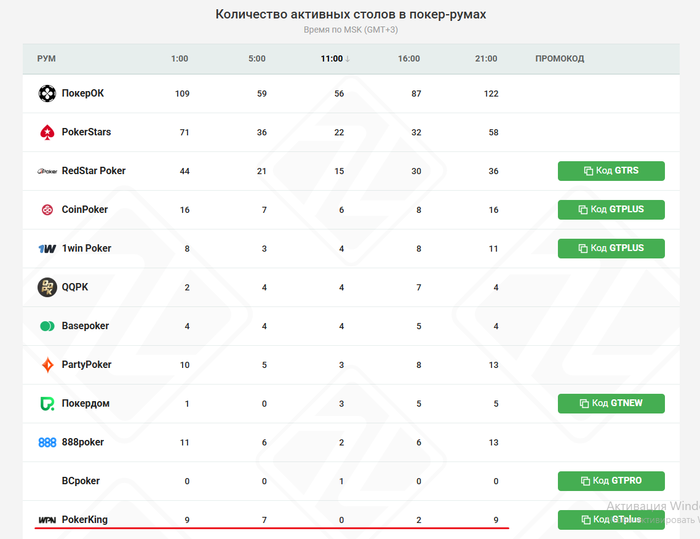This screenshot has width=700, height=539.
Task: Sort table by the 1:00 column header
Action: point(180,59)
